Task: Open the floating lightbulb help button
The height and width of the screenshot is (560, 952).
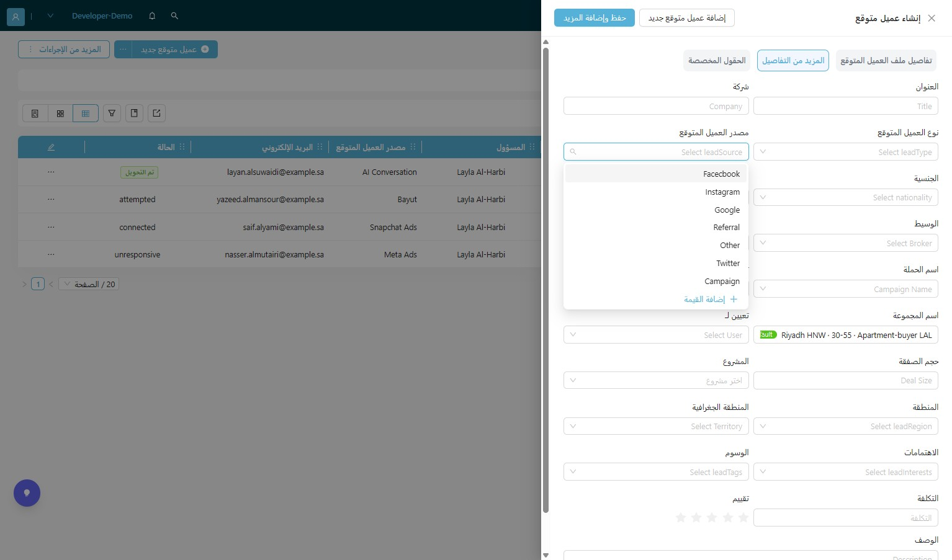Action: [x=27, y=493]
